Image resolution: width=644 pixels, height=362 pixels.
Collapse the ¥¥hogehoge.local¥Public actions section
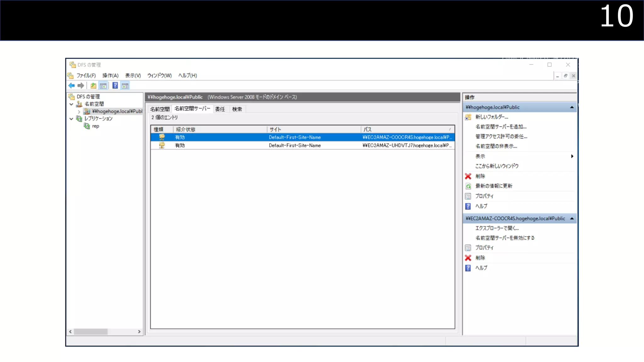coord(572,107)
